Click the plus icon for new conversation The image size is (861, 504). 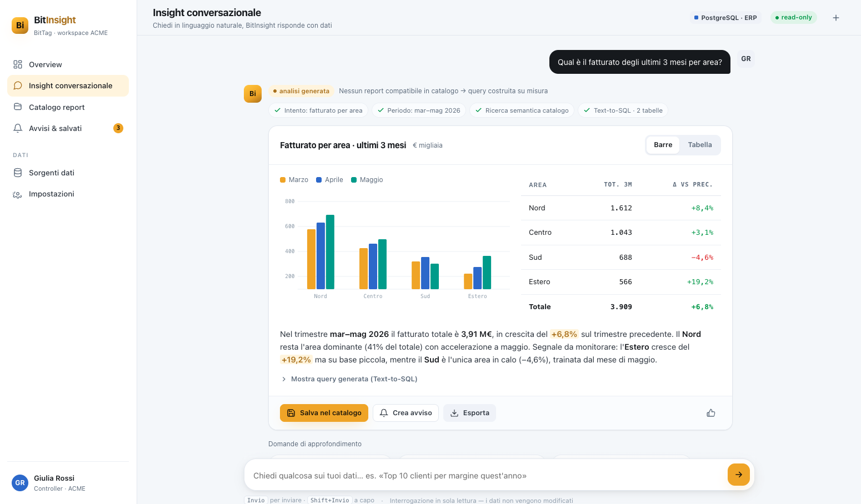[x=835, y=18]
